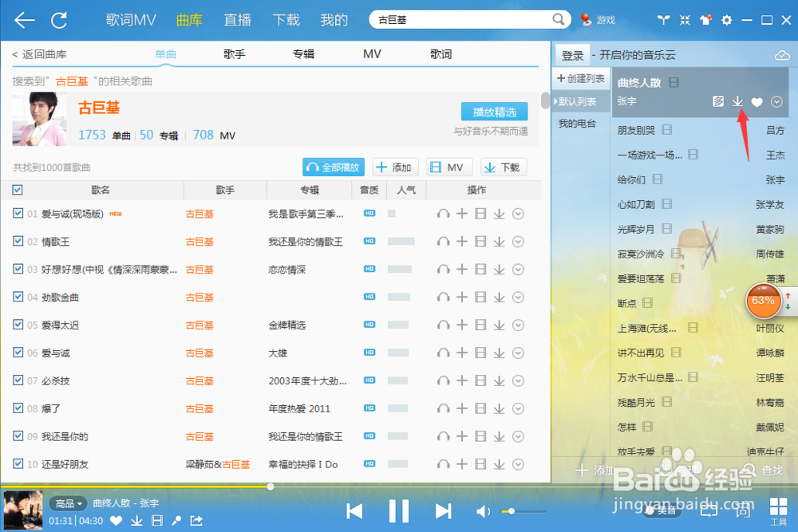Uncheck song 09 我还是你的
This screenshot has width=798, height=532.
(18, 435)
